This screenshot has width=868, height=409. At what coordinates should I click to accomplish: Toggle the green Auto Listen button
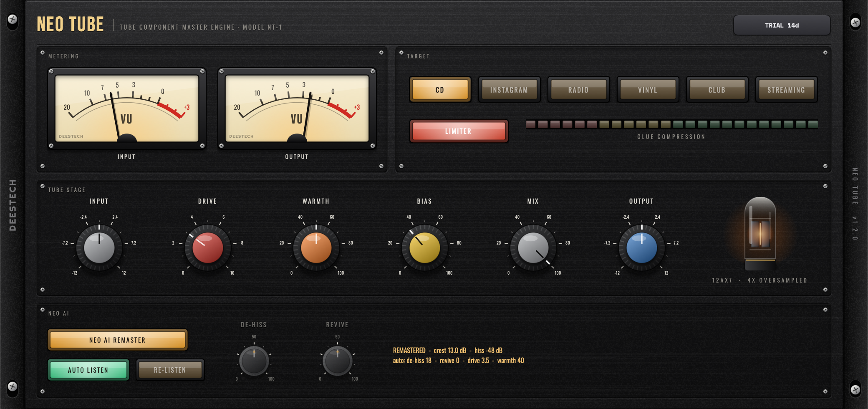88,370
